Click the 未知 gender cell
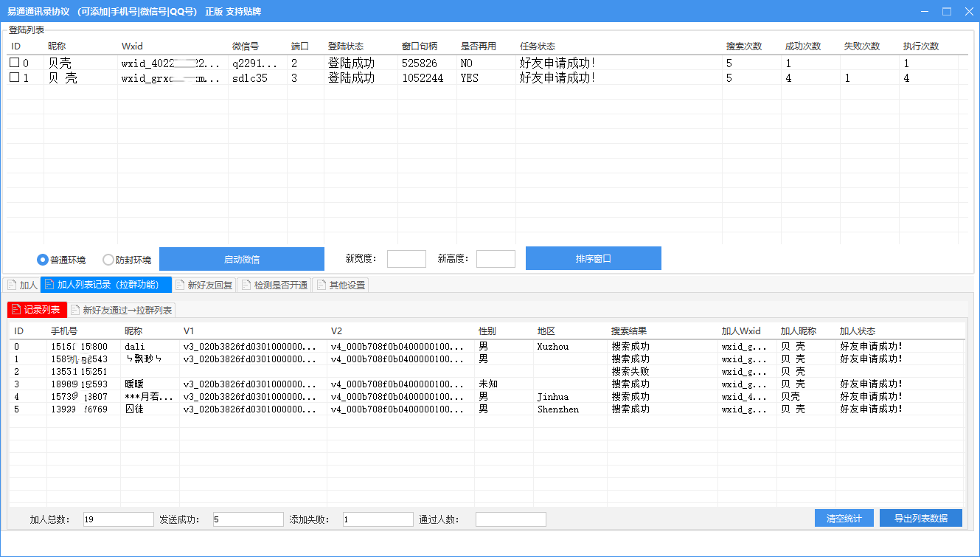Screen dimensions: 980x557 (488, 384)
